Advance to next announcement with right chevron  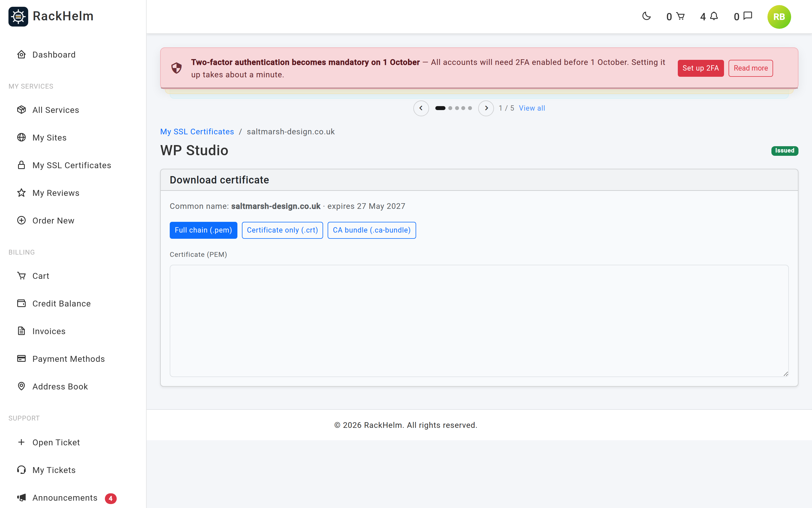[486, 108]
